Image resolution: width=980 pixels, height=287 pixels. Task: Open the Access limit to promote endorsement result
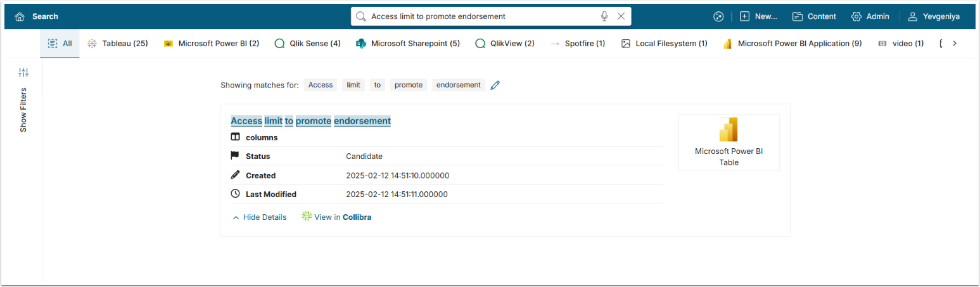[310, 121]
